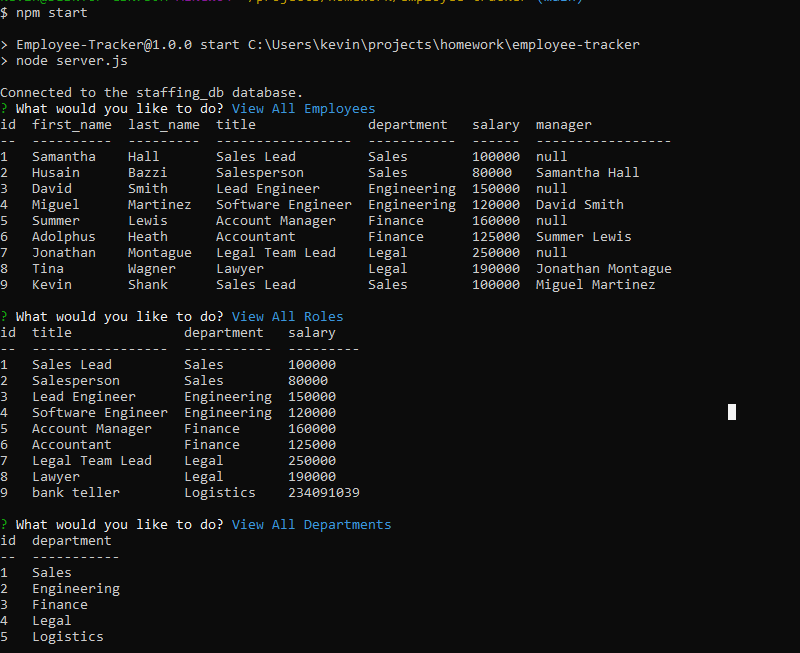Image resolution: width=800 pixels, height=653 pixels.
Task: Click last name 'Shank'
Action: pyautogui.click(x=147, y=285)
